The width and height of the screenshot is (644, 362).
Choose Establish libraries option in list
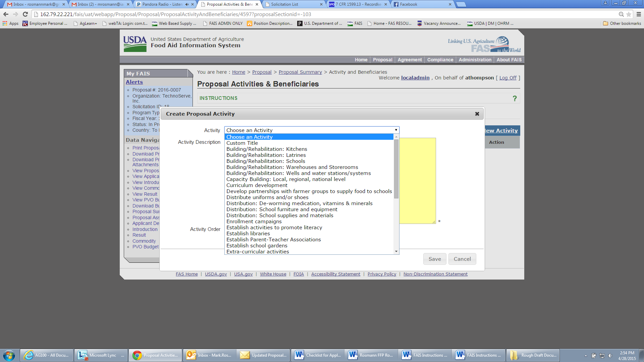click(x=248, y=234)
